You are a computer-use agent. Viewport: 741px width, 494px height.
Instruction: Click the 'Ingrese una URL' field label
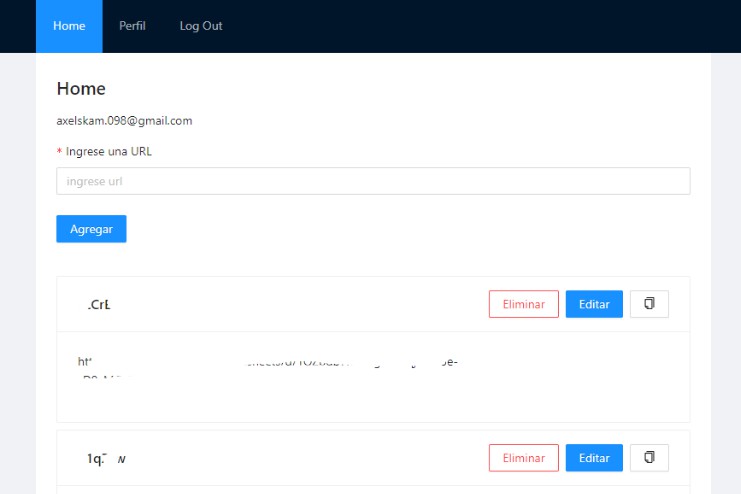[109, 152]
